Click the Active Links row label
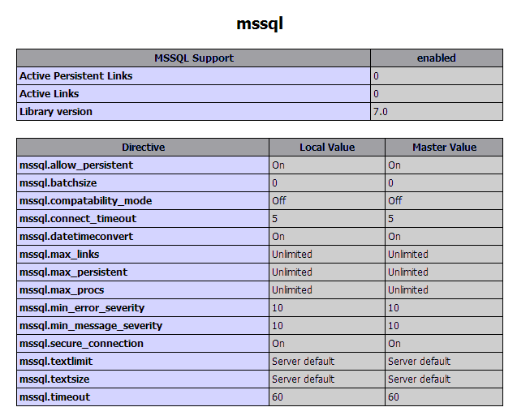Image resolution: width=530 pixels, height=420 pixels. point(49,94)
